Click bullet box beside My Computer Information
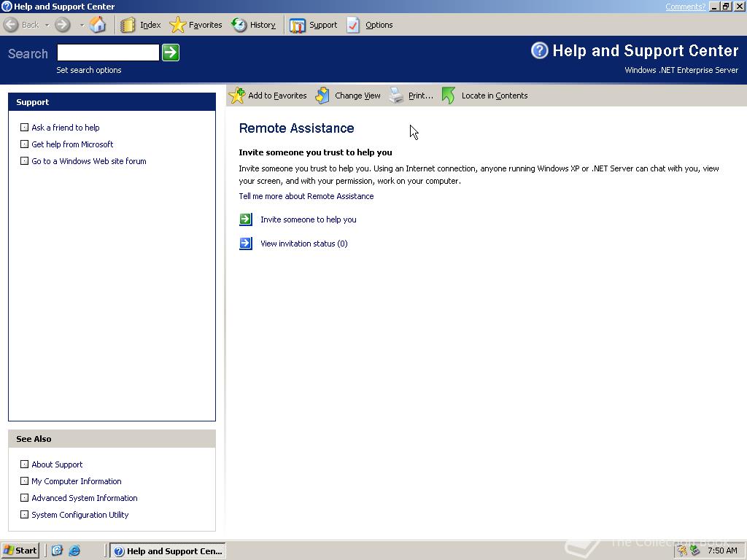Image resolution: width=747 pixels, height=560 pixels. 24,481
